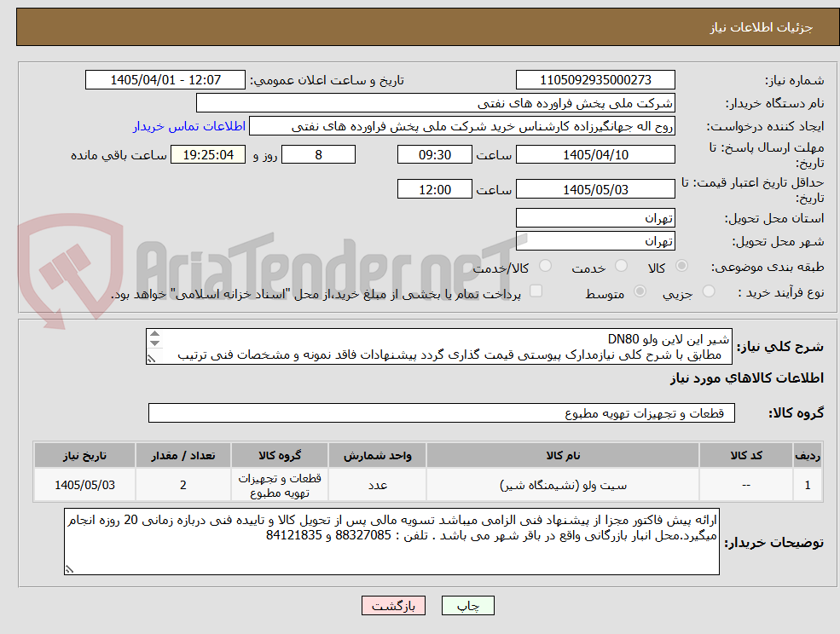Click the delivery city field تهران
This screenshot has width=840, height=634.
coord(595,241)
